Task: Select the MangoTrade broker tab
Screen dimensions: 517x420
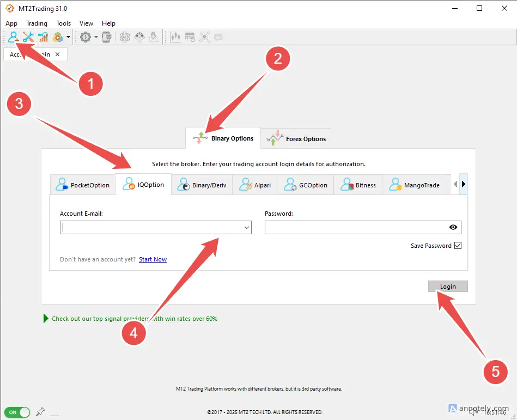Action: [x=414, y=185]
